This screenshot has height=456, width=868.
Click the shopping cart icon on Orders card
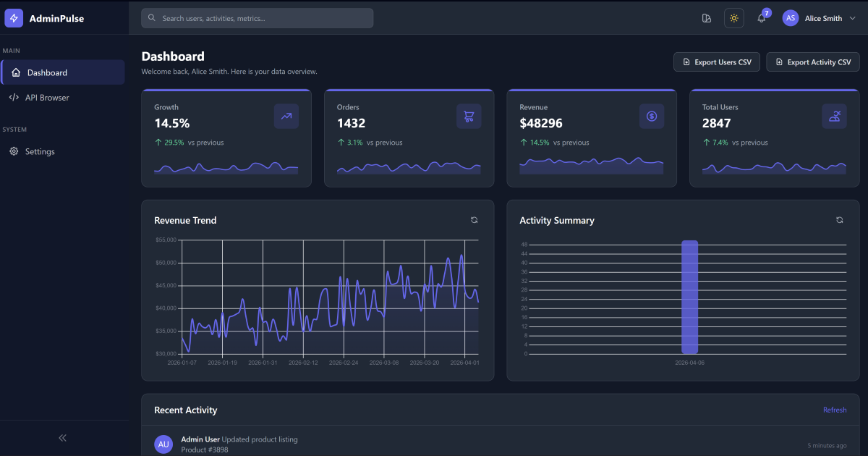(x=469, y=116)
